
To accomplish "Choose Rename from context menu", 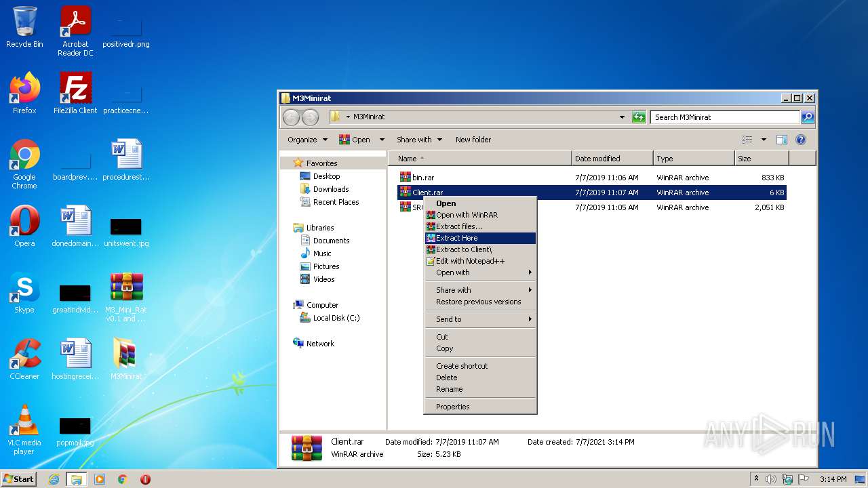I will tap(480, 389).
